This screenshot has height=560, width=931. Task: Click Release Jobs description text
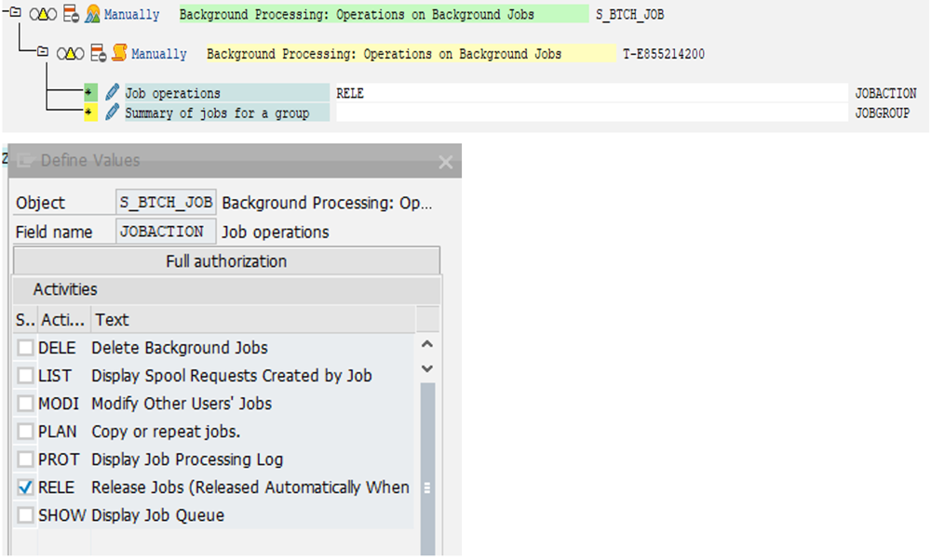250,487
